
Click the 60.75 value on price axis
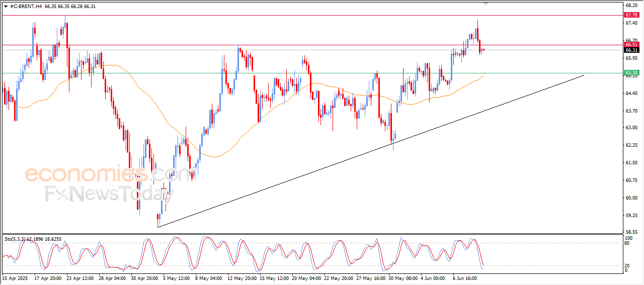pyautogui.click(x=631, y=180)
